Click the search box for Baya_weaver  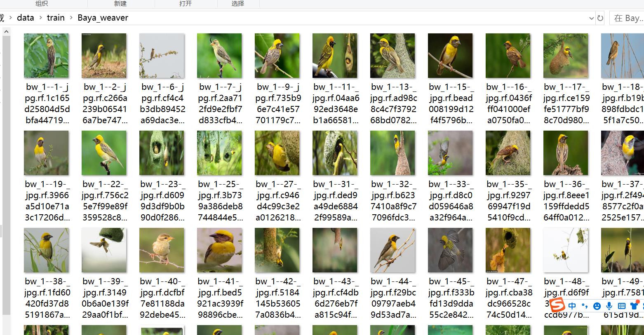coord(627,18)
